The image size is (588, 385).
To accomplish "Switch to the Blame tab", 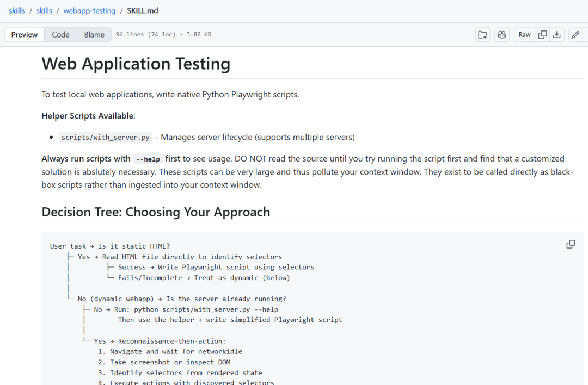I will (x=94, y=35).
